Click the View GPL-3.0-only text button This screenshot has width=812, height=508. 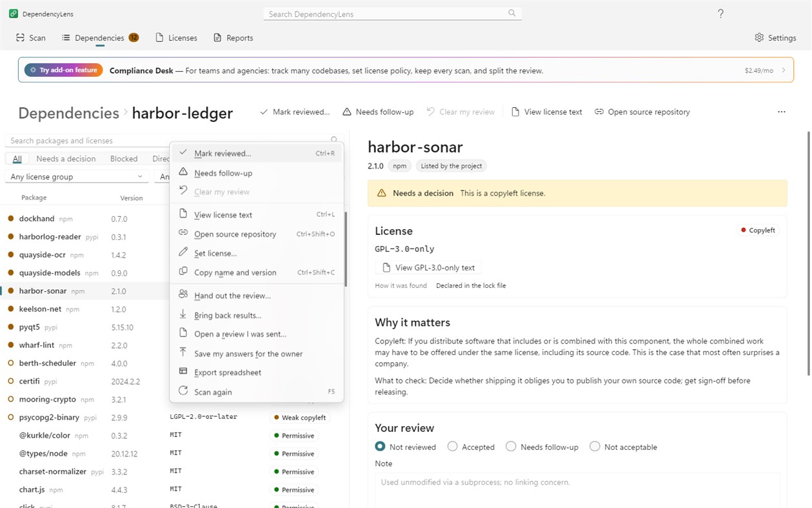click(428, 268)
